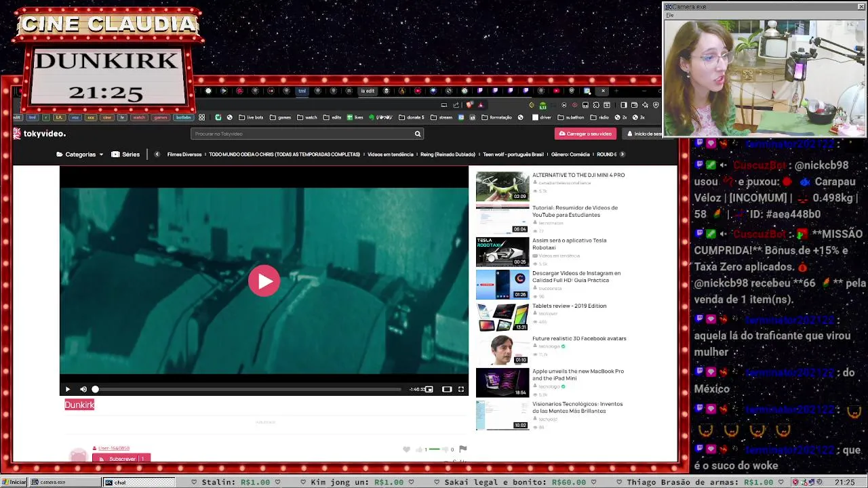Switch to the 'tml' browser tab
Image resolution: width=868 pixels, height=488 pixels.
[302, 91]
